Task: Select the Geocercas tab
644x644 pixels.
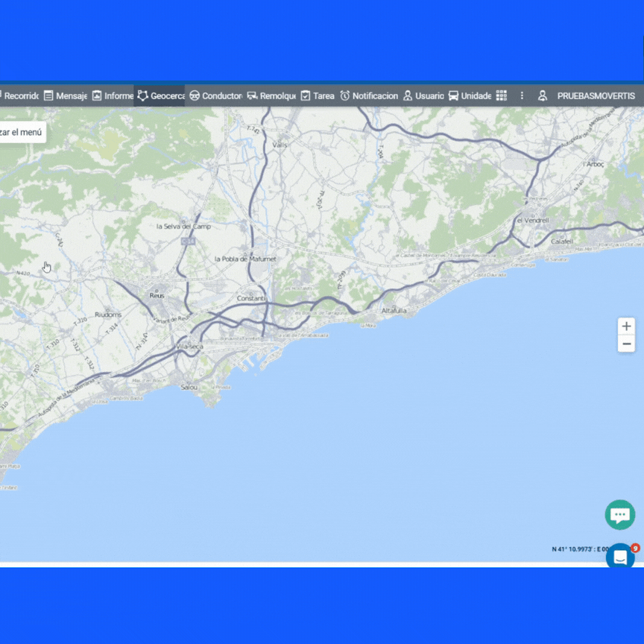Action: point(160,95)
